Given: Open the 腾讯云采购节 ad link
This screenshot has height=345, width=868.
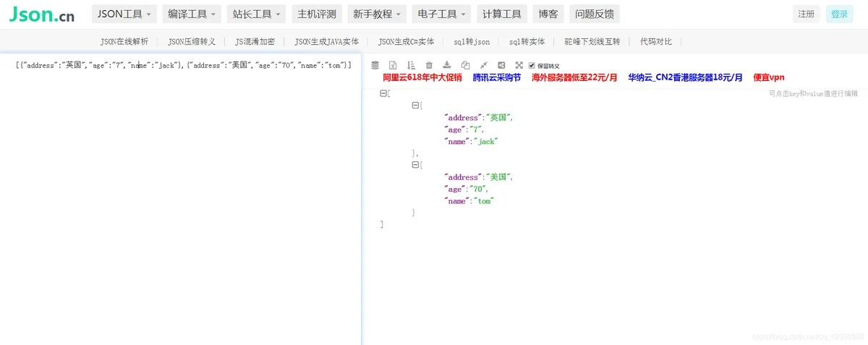Looking at the screenshot, I should coord(497,77).
